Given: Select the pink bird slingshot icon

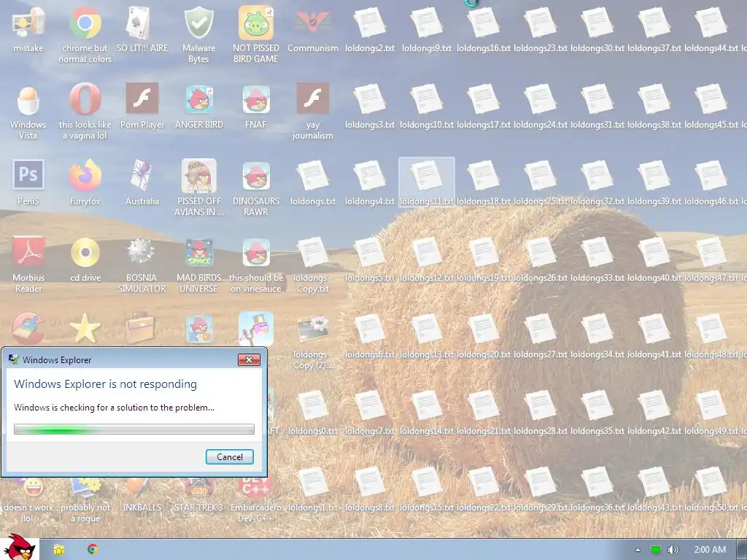Looking at the screenshot, I should (x=256, y=329).
